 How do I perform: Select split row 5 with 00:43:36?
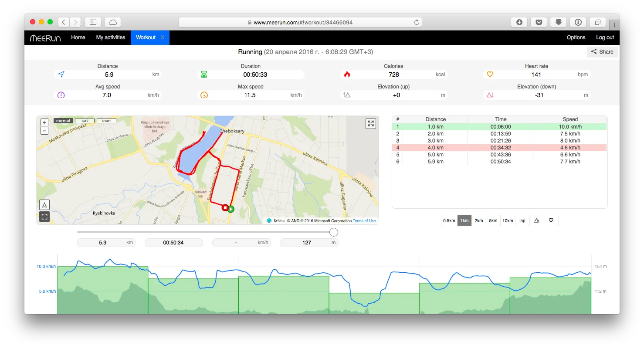pos(499,155)
